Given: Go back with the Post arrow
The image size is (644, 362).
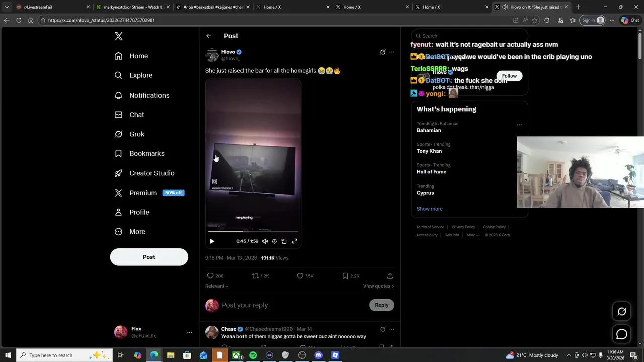Looking at the screenshot, I should 208,36.
